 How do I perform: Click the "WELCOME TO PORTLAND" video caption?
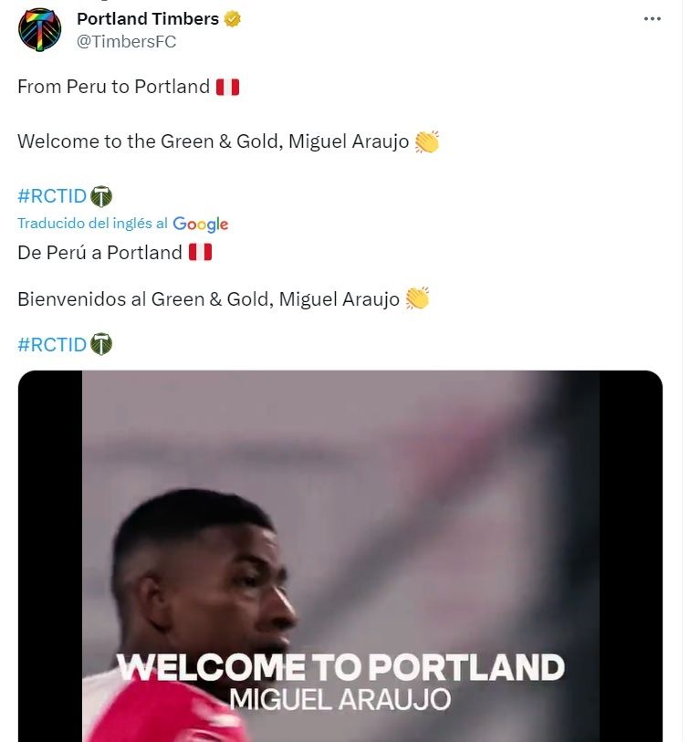click(x=340, y=667)
